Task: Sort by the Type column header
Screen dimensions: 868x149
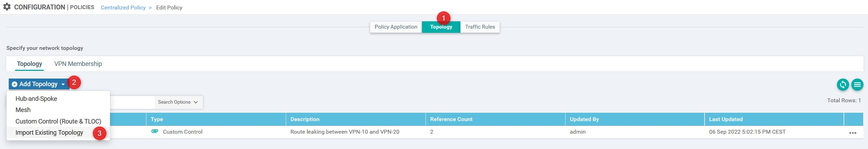Action: [x=157, y=119]
